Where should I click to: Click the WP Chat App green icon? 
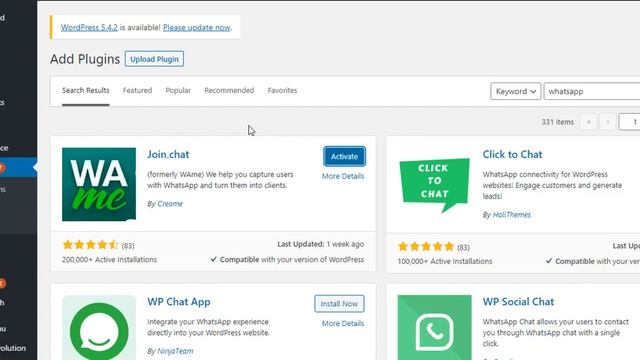pos(99,328)
